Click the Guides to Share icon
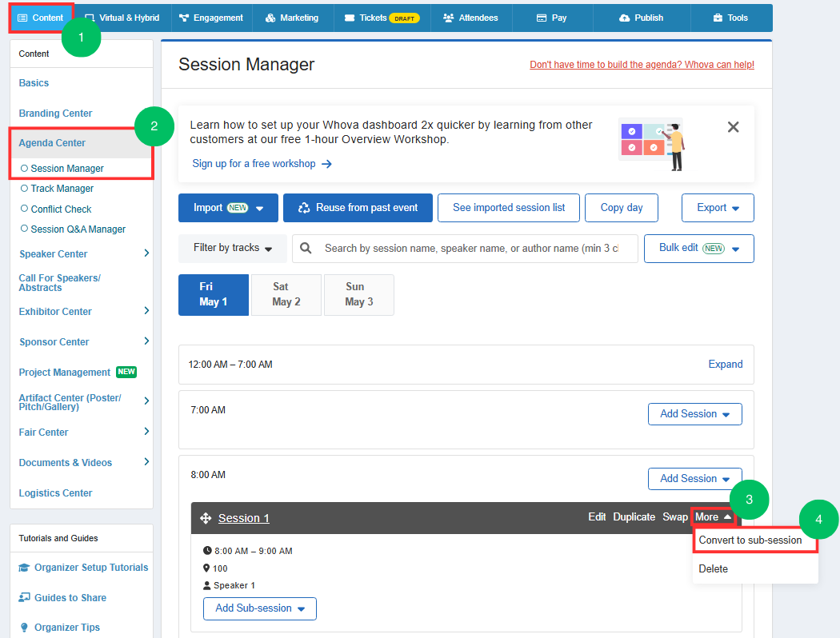Viewport: 840px width, 638px height. (x=24, y=597)
